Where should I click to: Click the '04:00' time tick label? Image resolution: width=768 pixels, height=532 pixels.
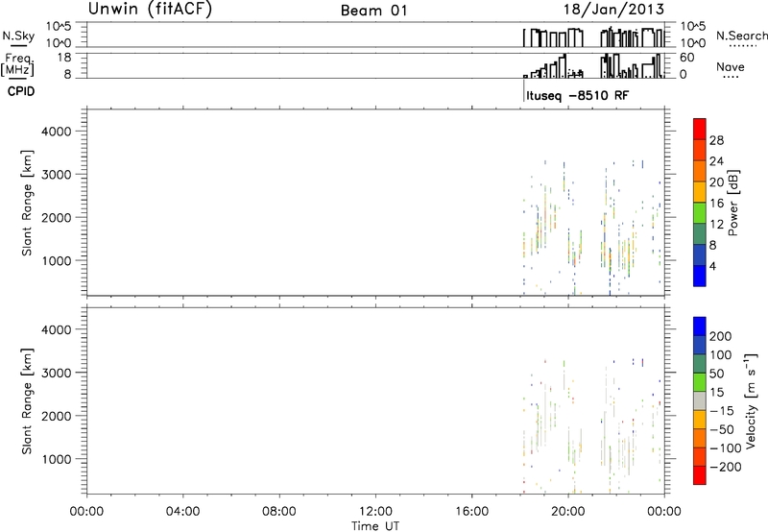[183, 512]
